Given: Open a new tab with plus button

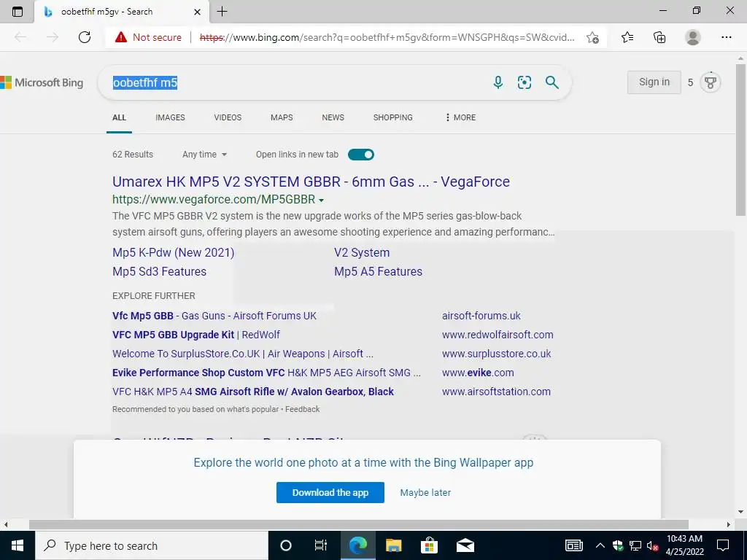Looking at the screenshot, I should tap(222, 12).
